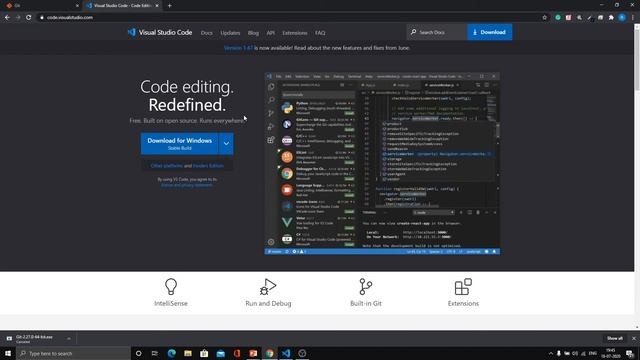Reload the page with refresh icon
The image size is (640, 360).
29,18
